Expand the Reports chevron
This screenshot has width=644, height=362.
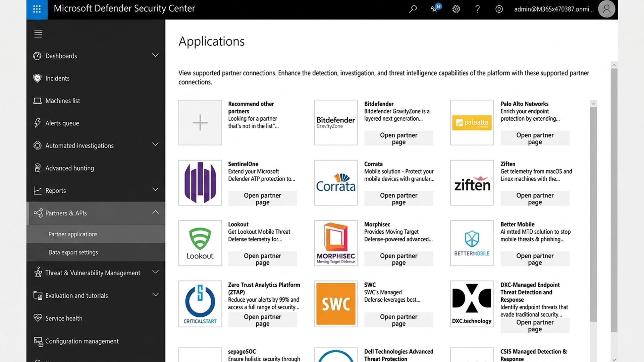click(155, 189)
